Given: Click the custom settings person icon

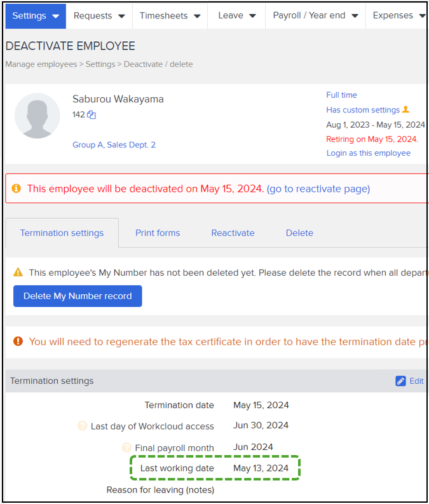Looking at the screenshot, I should click(x=406, y=110).
